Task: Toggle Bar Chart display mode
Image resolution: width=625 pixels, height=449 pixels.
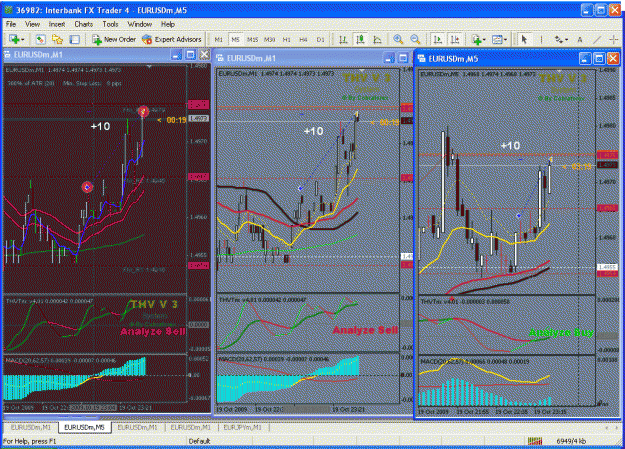Action: 343,39
